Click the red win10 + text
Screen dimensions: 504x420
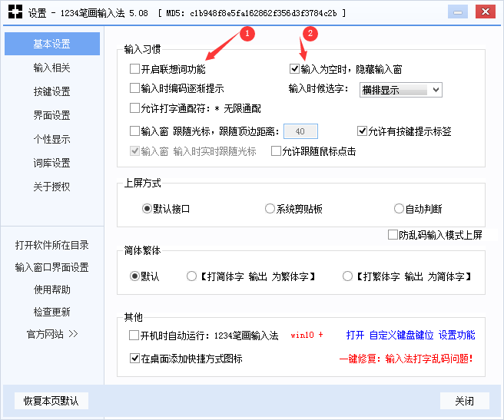click(307, 335)
